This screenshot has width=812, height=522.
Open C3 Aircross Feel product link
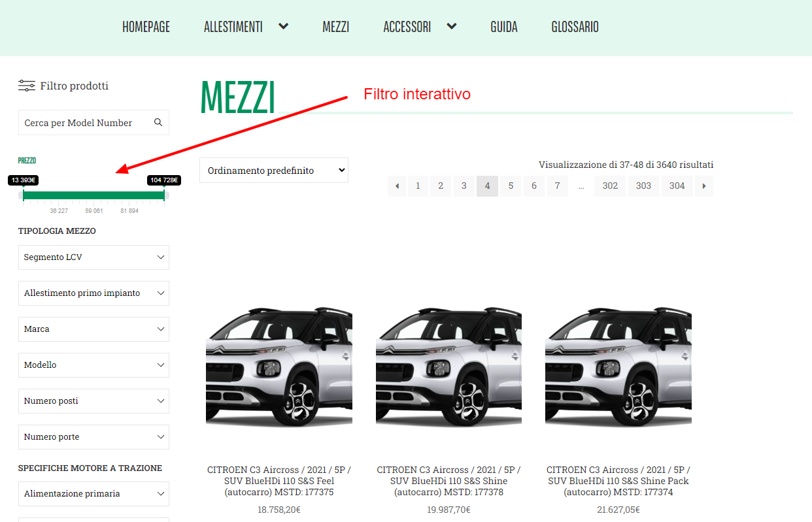tap(279, 481)
